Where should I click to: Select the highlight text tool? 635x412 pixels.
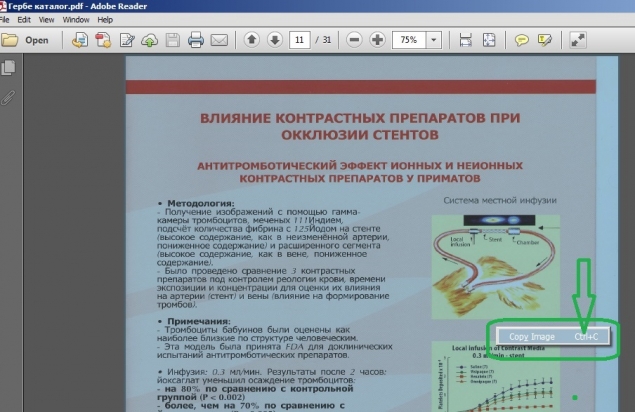544,41
